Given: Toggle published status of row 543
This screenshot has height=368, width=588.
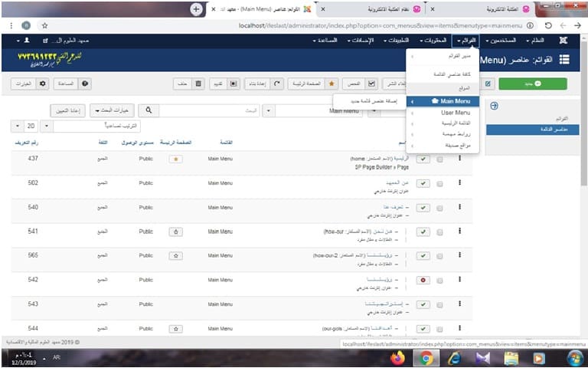Looking at the screenshot, I should pyautogui.click(x=423, y=304).
